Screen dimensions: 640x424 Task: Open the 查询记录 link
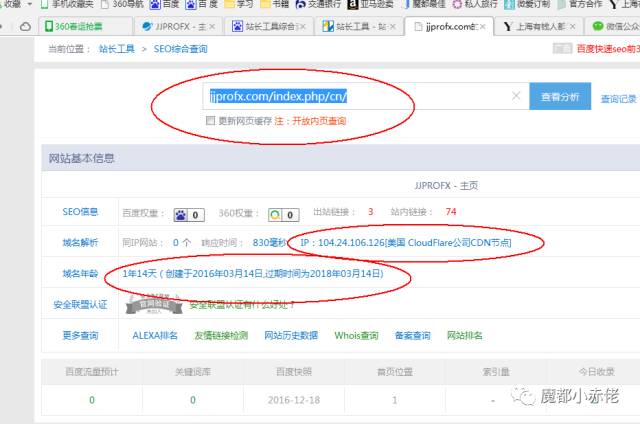click(618, 99)
